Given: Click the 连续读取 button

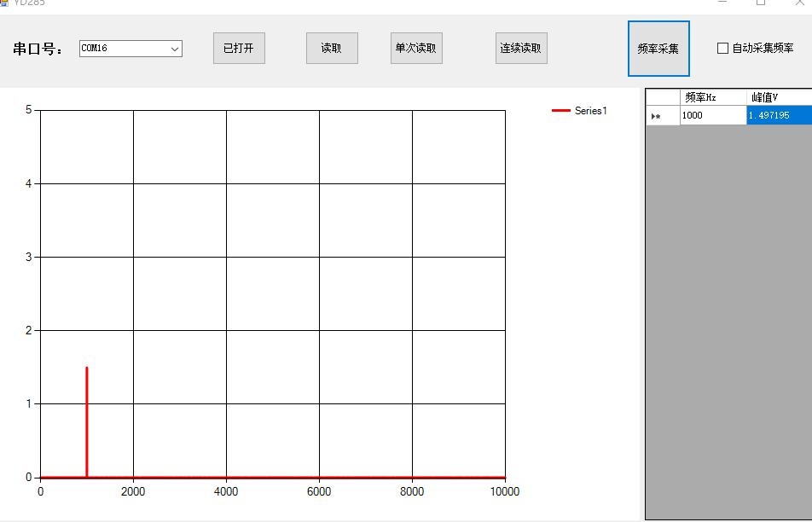Looking at the screenshot, I should pos(521,48).
